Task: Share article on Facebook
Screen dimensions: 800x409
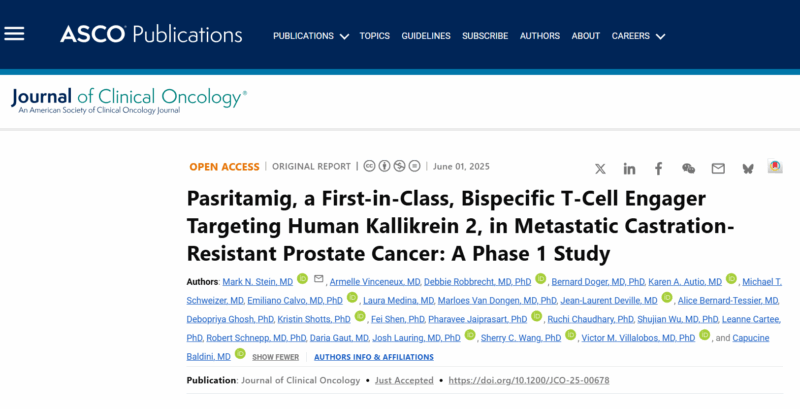Action: click(659, 169)
